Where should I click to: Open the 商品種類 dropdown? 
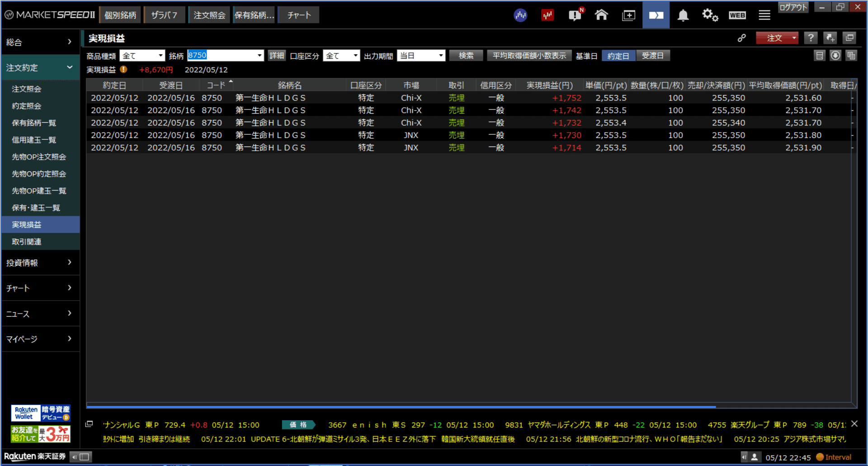click(x=142, y=56)
